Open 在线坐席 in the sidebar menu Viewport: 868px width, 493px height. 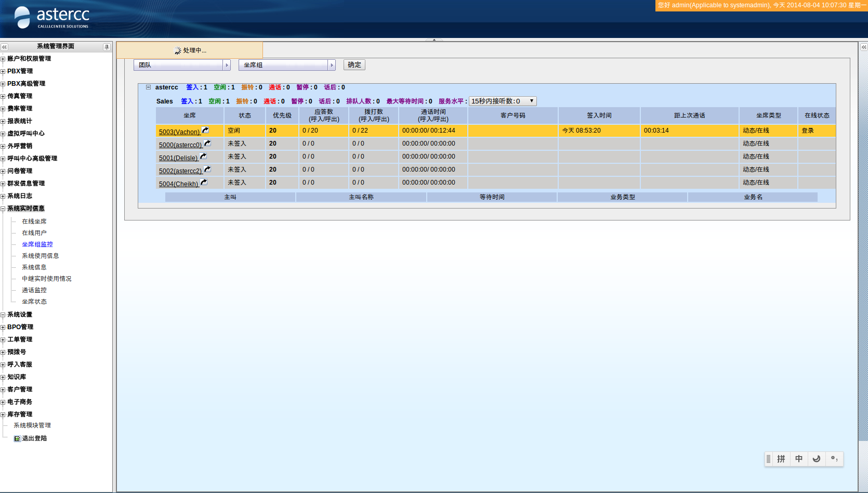pos(34,222)
